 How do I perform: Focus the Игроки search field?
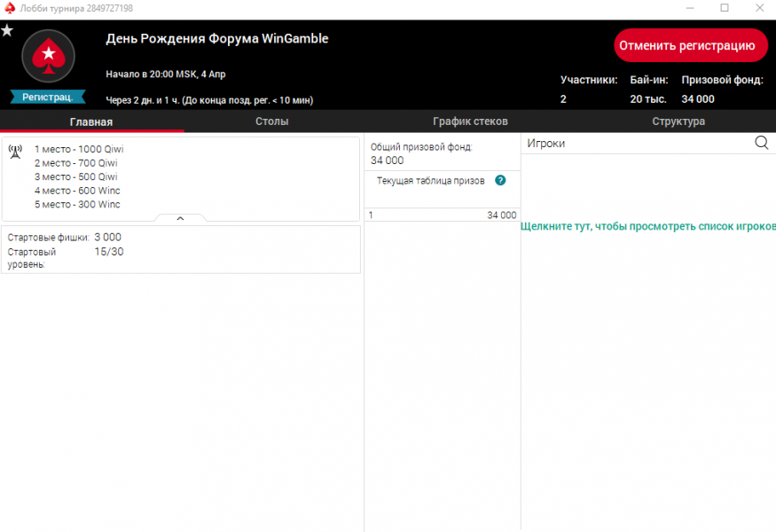point(634,143)
